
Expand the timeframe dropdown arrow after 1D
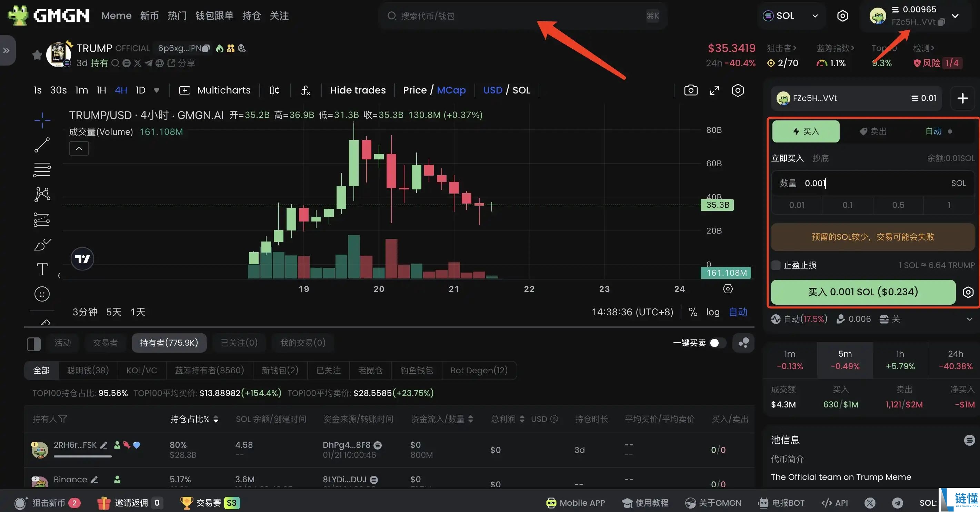coord(156,91)
